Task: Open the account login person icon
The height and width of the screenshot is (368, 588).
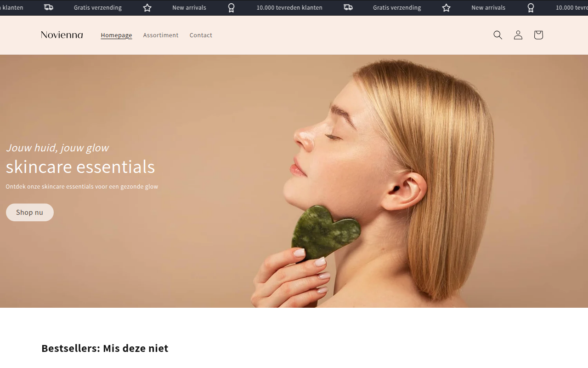Action: coord(518,35)
